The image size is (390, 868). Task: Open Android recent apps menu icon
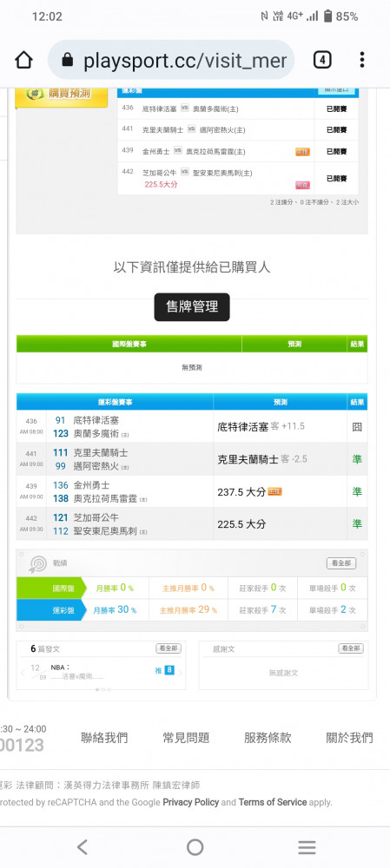307,847
